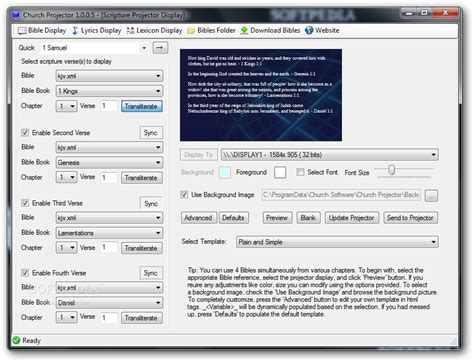Uncheck Enable Second Verse
Image resolution: width=474 pixels, height=362 pixels.
[25, 133]
